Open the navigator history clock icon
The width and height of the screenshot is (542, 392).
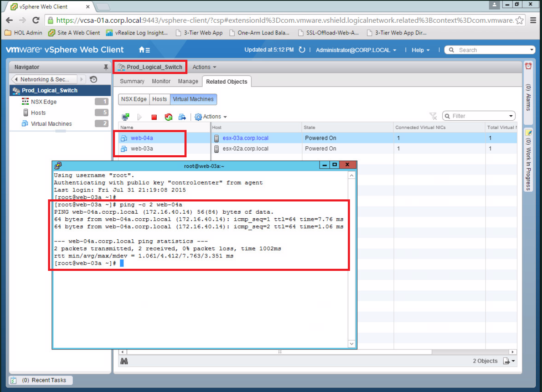93,79
